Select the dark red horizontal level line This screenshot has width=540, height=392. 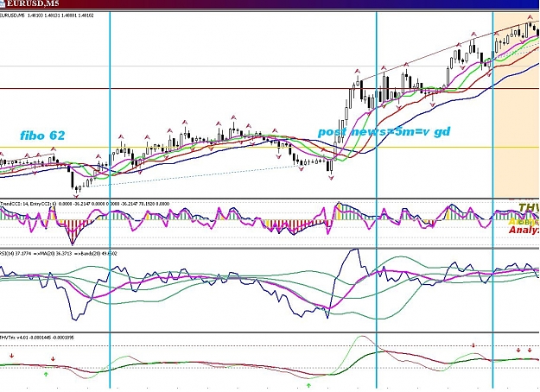(x=270, y=89)
